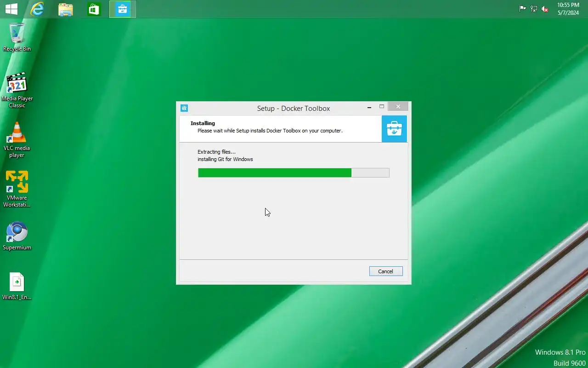588x368 pixels.
Task: Click the 'Extracting files...' text
Action: [x=216, y=152]
